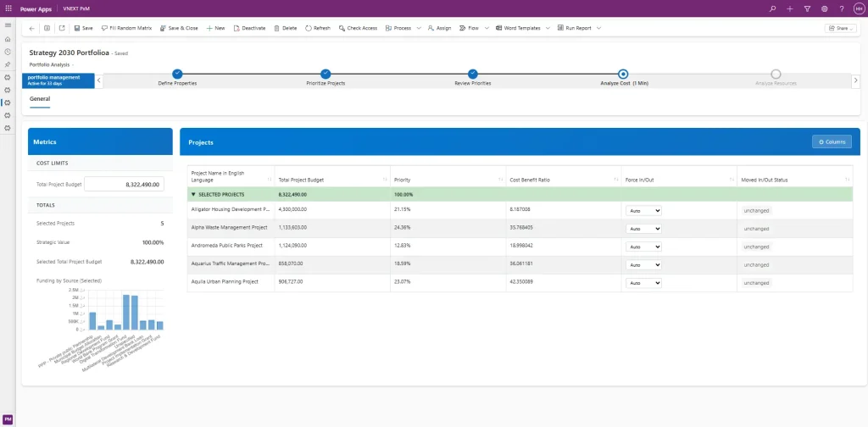Screen dimensions: 868x427
Task: Click the Delete trash icon
Action: [276, 28]
